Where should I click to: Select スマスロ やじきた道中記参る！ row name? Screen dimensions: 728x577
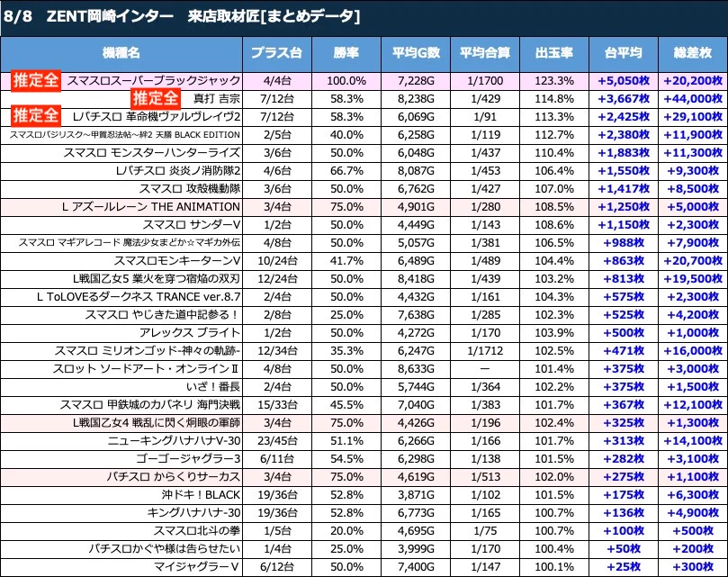[163, 315]
